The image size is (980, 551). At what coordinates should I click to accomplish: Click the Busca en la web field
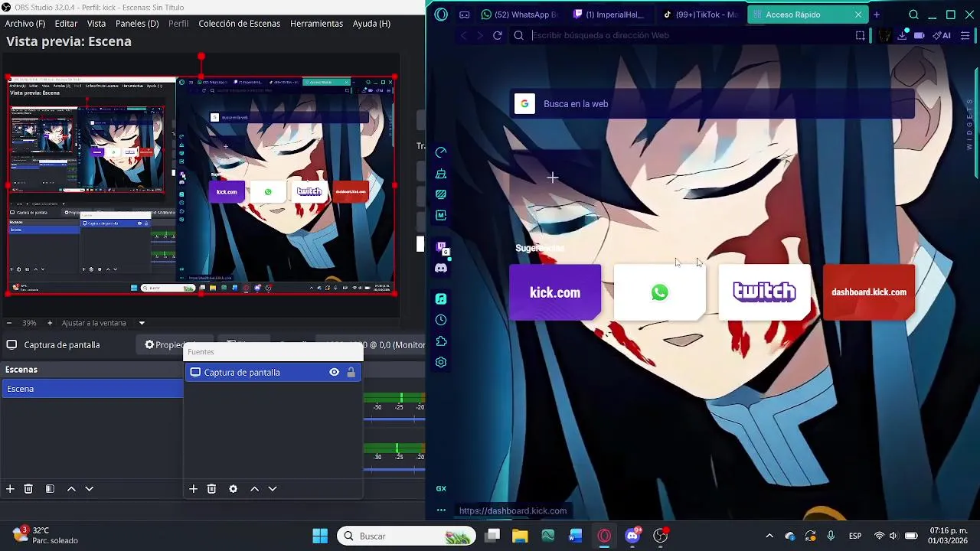point(712,104)
